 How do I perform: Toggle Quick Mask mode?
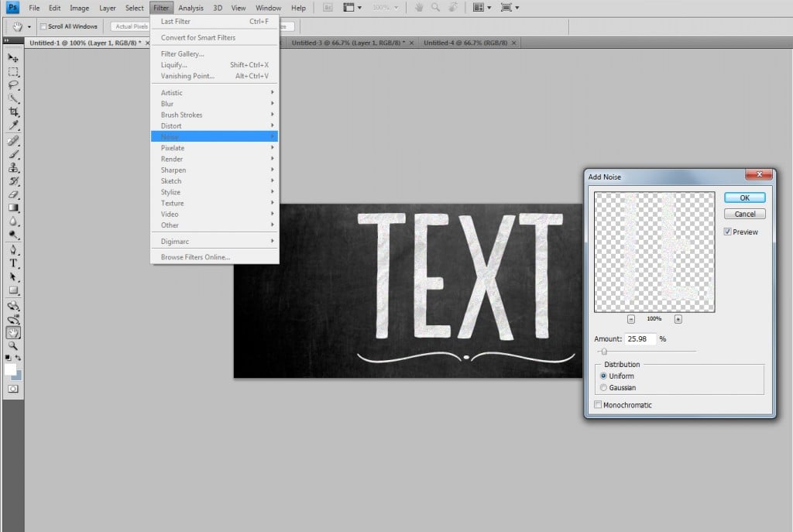click(13, 389)
